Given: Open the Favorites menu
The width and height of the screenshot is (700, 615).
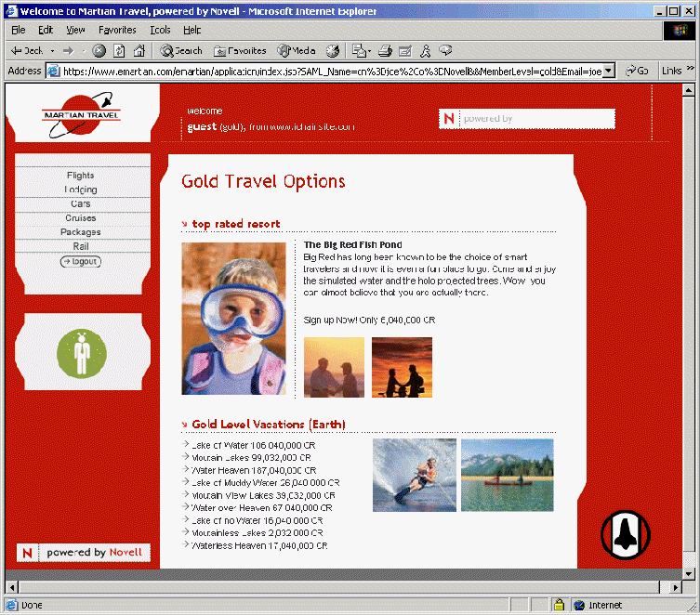Looking at the screenshot, I should click(117, 30).
